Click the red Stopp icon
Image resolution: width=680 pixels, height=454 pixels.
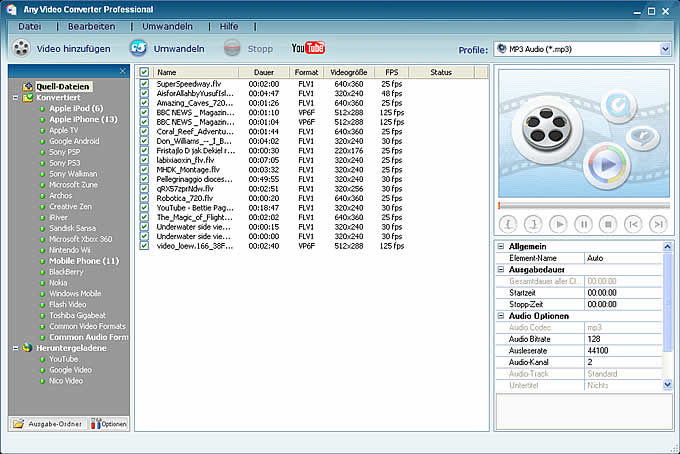pyautogui.click(x=232, y=48)
